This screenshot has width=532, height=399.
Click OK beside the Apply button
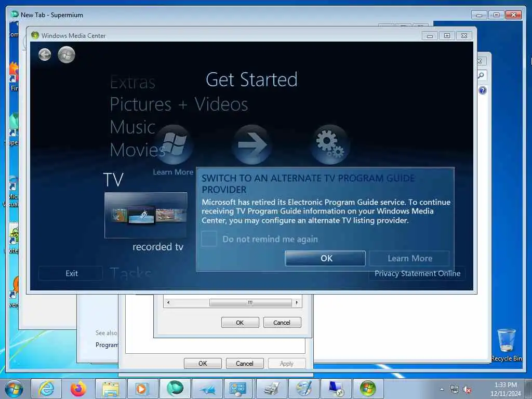point(203,363)
